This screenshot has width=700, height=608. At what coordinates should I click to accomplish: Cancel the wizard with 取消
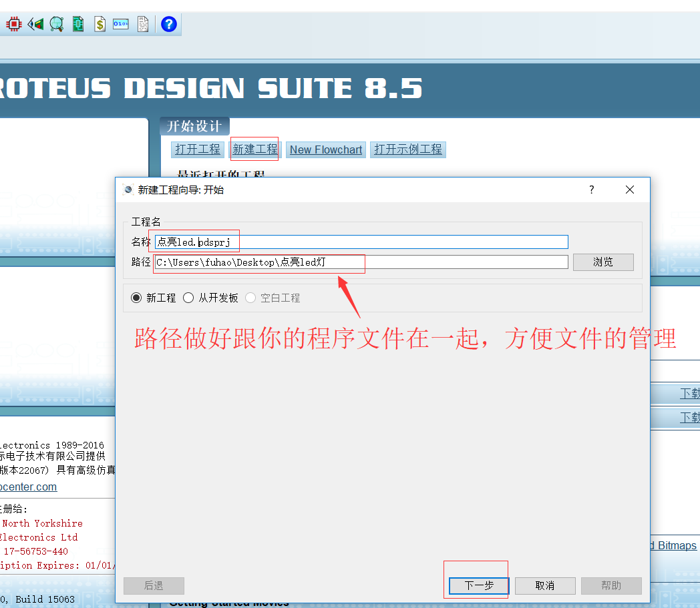[545, 585]
